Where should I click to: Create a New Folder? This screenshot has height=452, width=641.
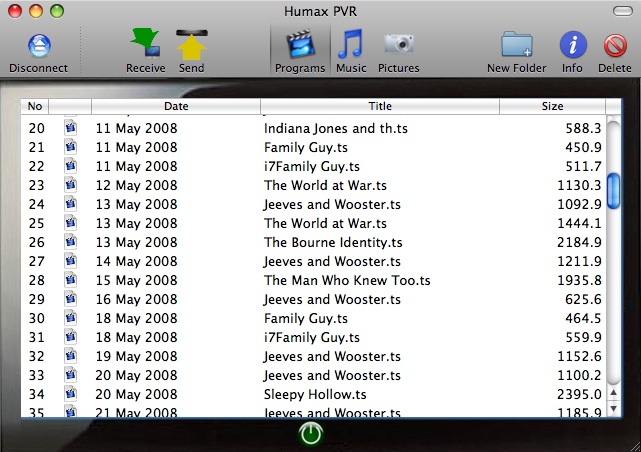[x=516, y=50]
